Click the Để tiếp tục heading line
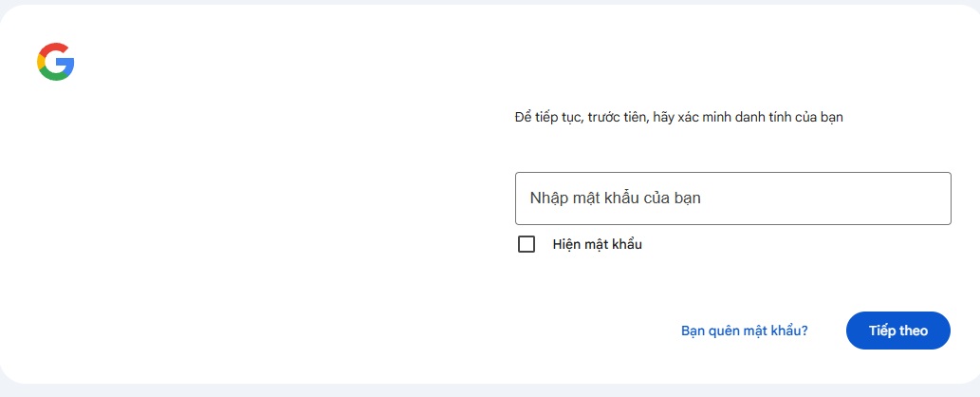 (678, 118)
